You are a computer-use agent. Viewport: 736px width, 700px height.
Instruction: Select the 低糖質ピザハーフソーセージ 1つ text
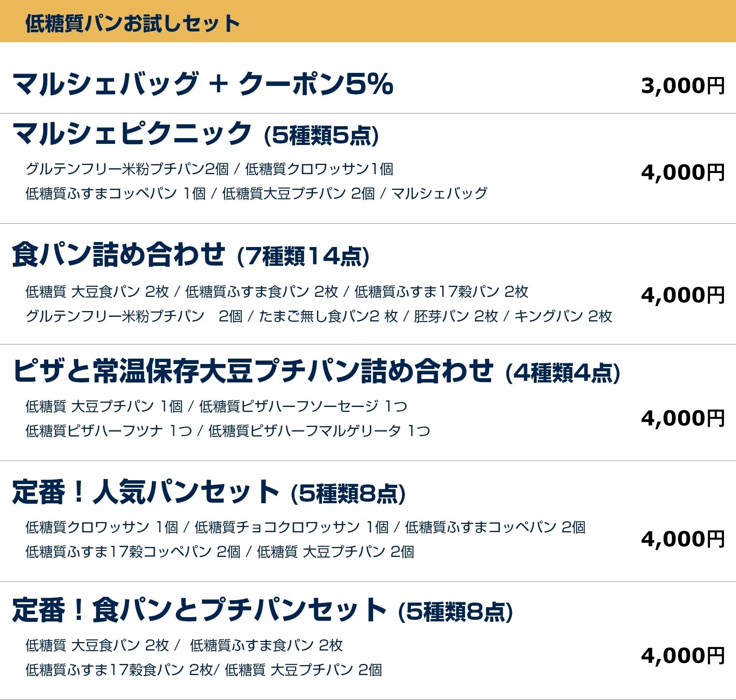coord(303,406)
